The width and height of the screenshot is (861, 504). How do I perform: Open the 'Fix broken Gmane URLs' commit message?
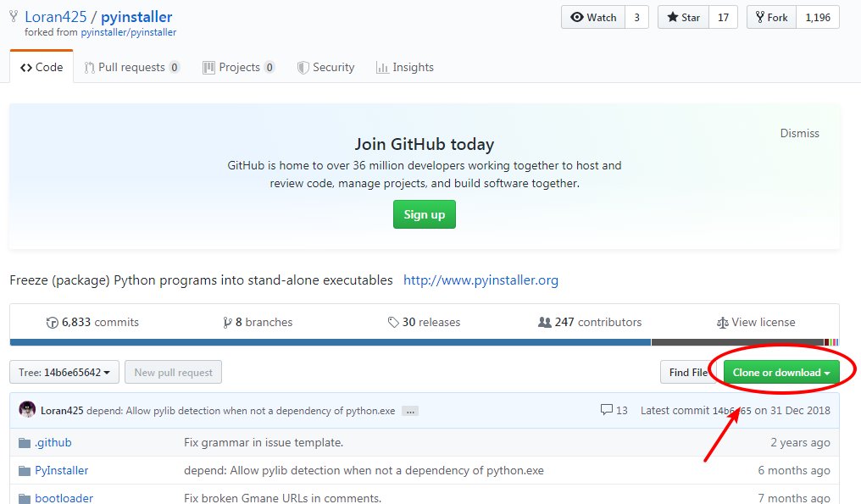click(x=283, y=498)
